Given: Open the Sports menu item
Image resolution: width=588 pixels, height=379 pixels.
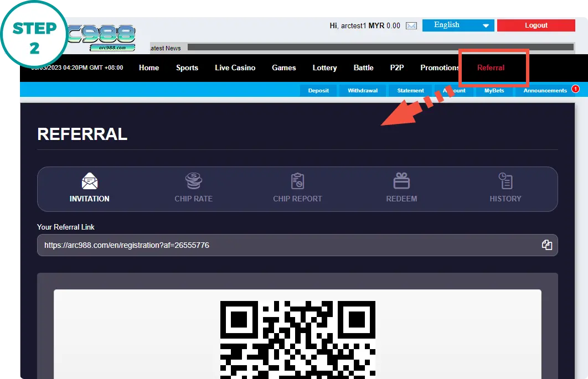Looking at the screenshot, I should 187,68.
